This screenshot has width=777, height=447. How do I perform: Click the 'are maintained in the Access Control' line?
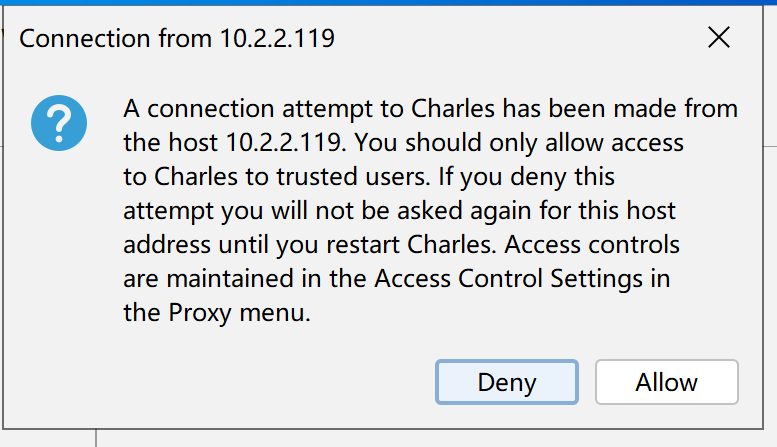396,279
